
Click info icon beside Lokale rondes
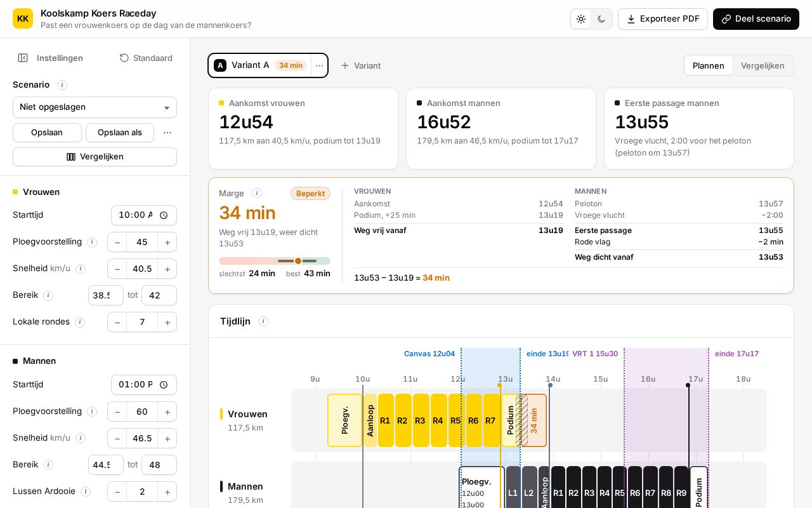80,323
